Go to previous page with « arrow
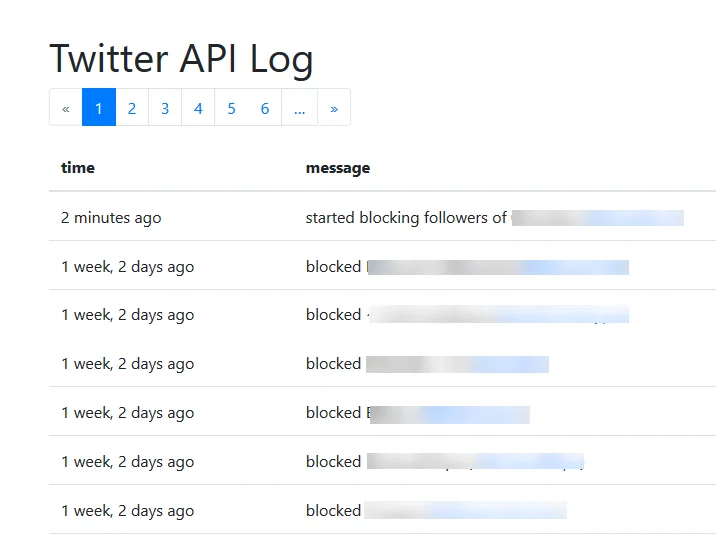716x535 pixels. [66, 108]
